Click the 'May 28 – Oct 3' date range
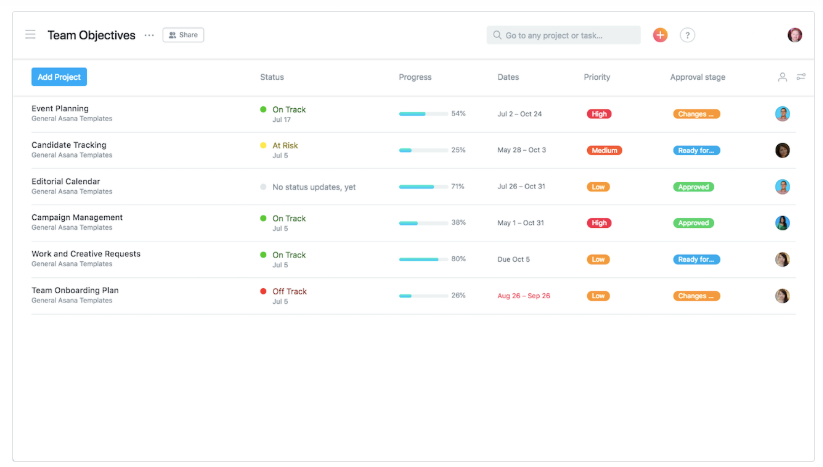This screenshot has width=823, height=467. (522, 150)
